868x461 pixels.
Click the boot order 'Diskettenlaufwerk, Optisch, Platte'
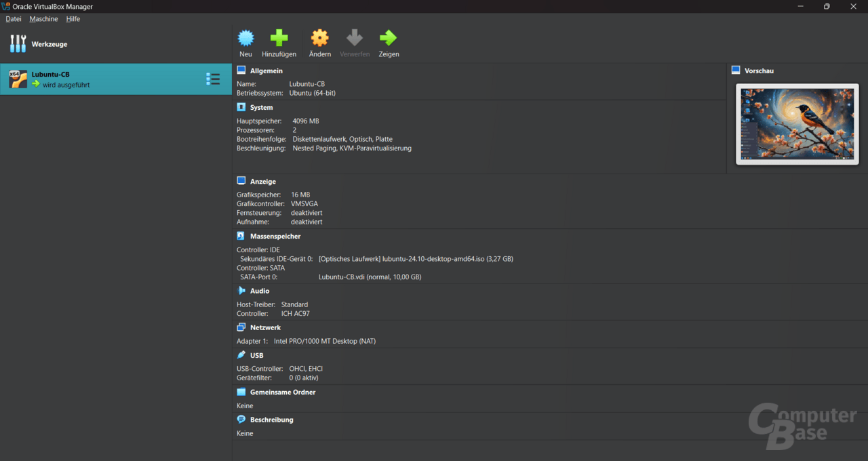tap(342, 139)
